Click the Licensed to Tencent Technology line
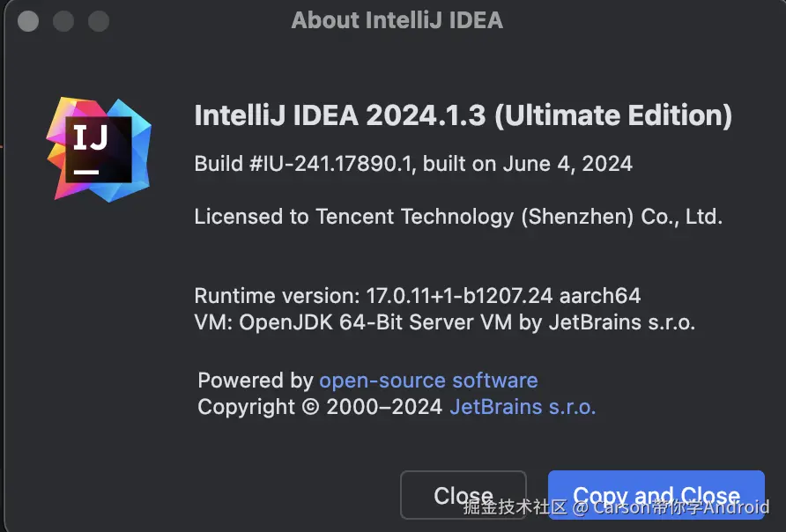Viewport: 786px width, 532px height. click(x=458, y=217)
